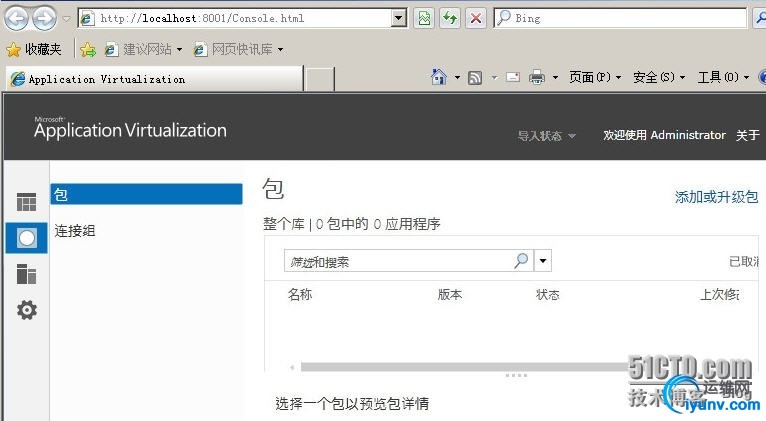
Task: Click the 关于 (About) link
Action: [748, 135]
